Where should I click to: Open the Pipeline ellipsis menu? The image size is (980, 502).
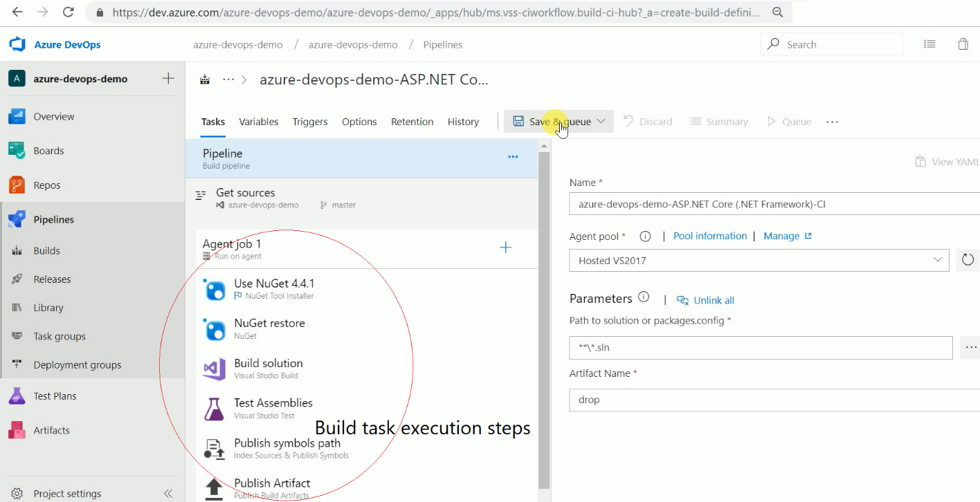(513, 157)
